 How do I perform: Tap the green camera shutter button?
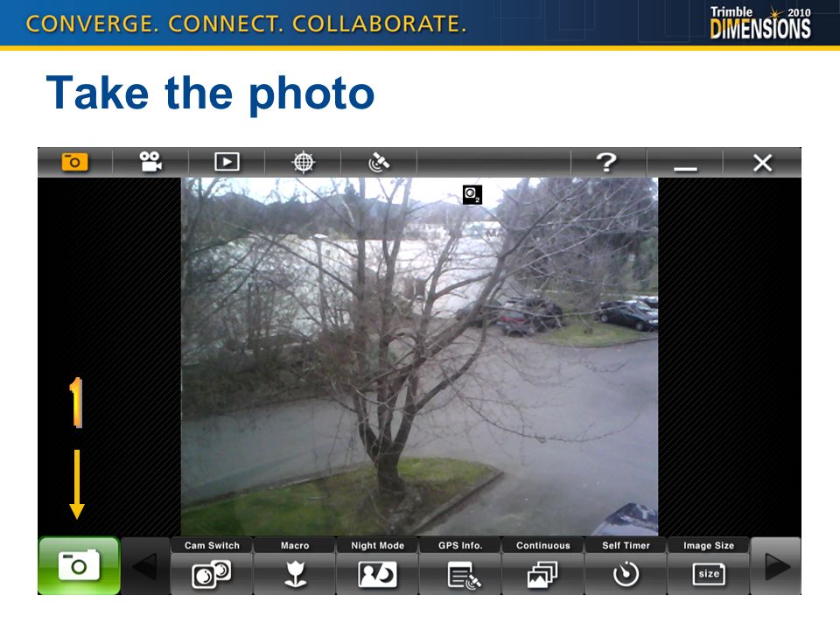(x=79, y=565)
